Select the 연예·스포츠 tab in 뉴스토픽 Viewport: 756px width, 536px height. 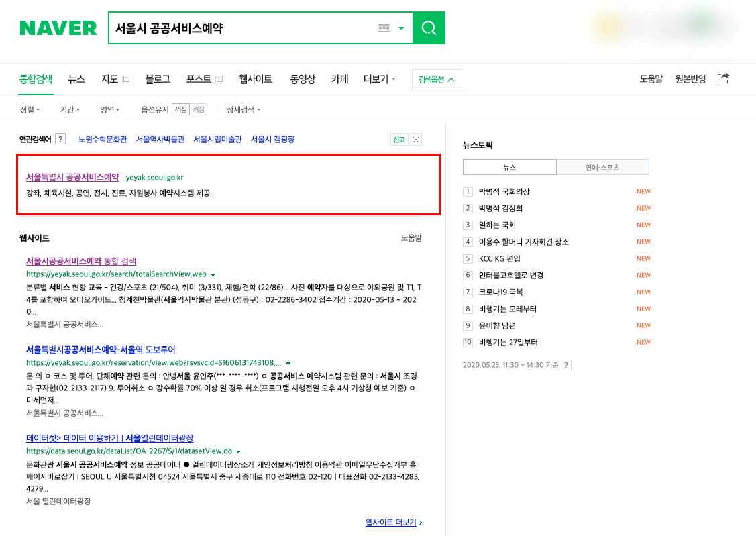click(x=602, y=167)
